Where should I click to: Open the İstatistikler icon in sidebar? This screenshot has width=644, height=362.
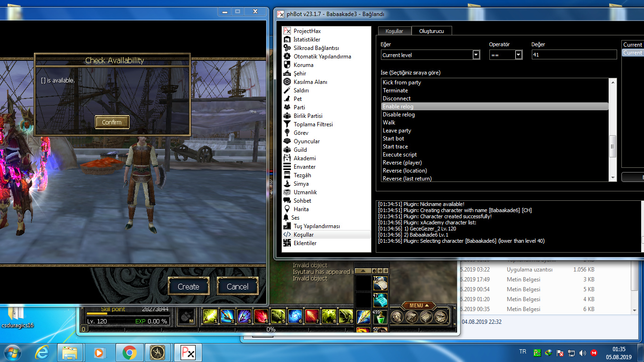click(287, 40)
